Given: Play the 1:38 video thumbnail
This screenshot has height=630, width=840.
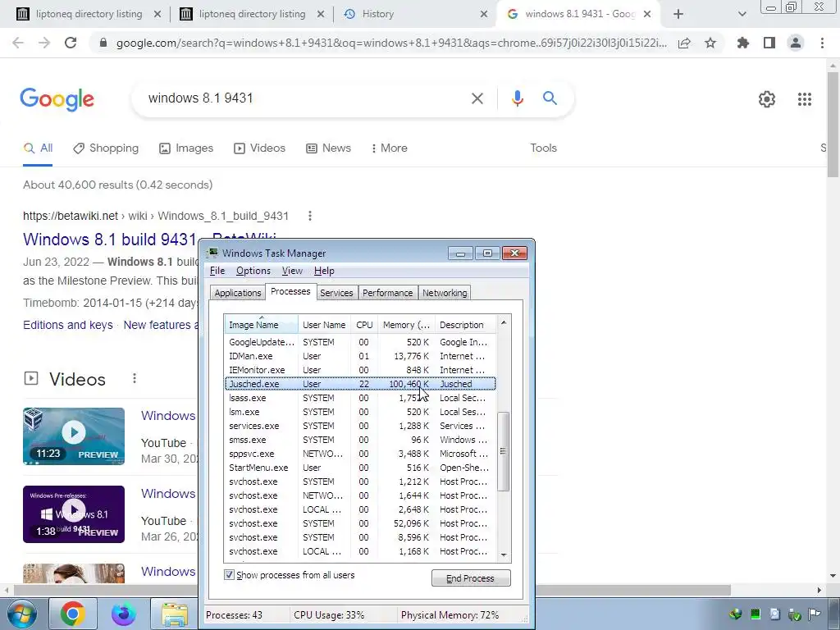Looking at the screenshot, I should coord(74,514).
